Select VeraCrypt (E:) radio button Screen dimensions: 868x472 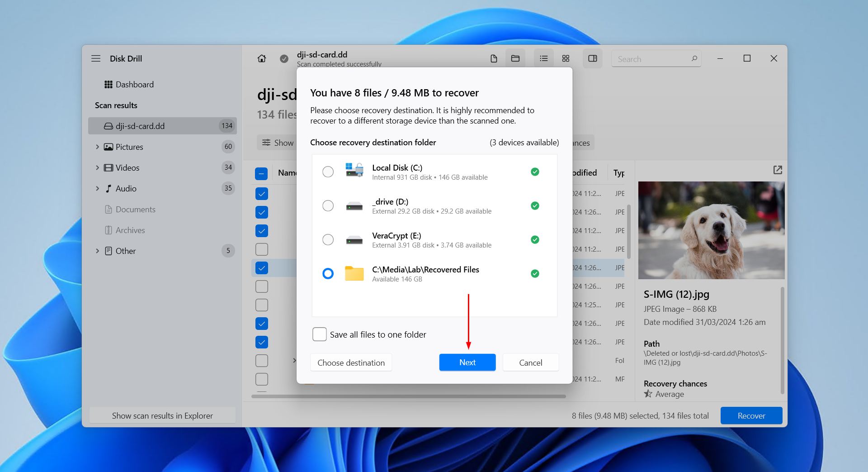328,239
